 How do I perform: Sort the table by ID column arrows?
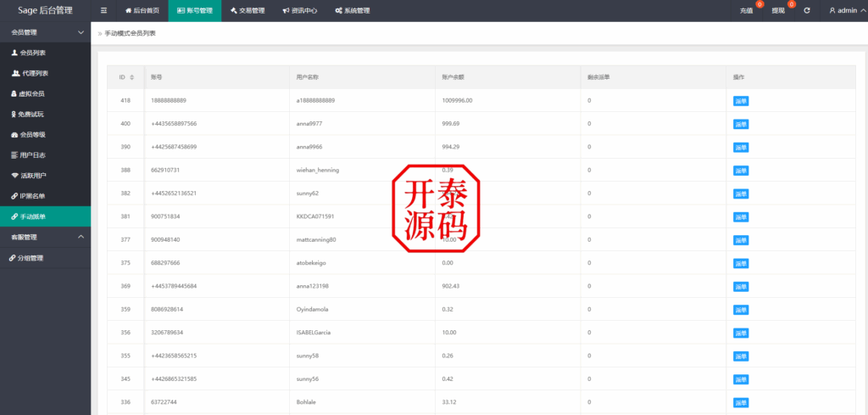(131, 77)
